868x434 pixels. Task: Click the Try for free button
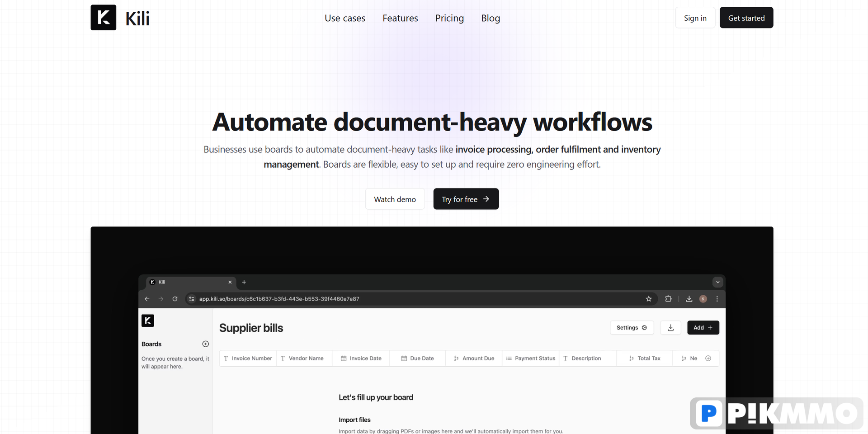click(466, 199)
